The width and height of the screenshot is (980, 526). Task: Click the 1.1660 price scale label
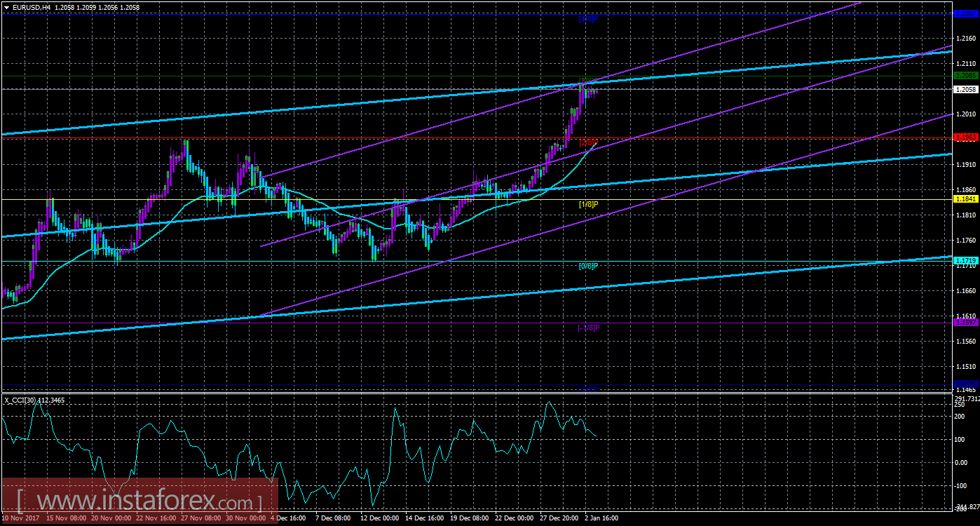[x=965, y=291]
